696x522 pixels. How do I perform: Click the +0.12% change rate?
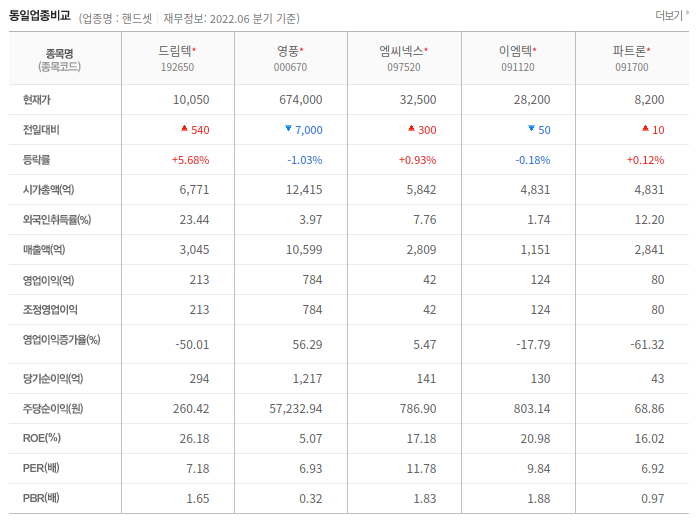(x=645, y=160)
